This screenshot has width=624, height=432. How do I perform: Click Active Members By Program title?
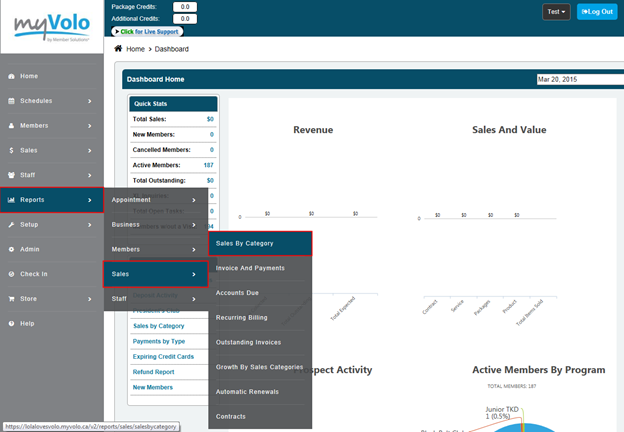538,370
